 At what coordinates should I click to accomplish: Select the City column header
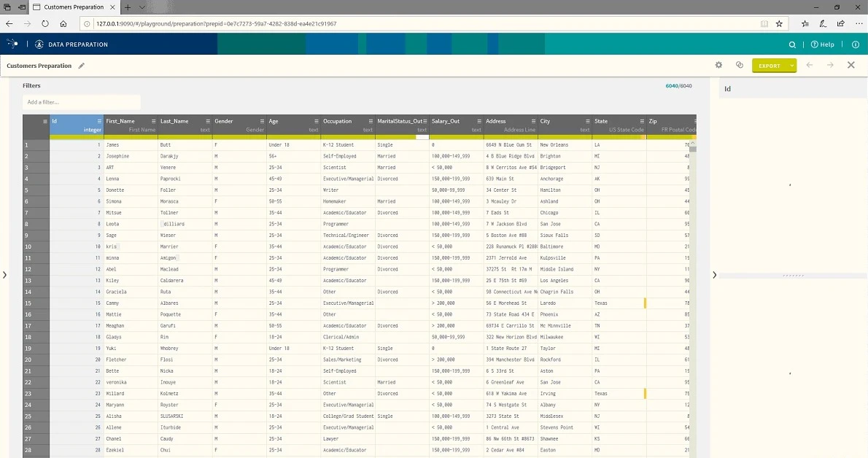[565, 125]
